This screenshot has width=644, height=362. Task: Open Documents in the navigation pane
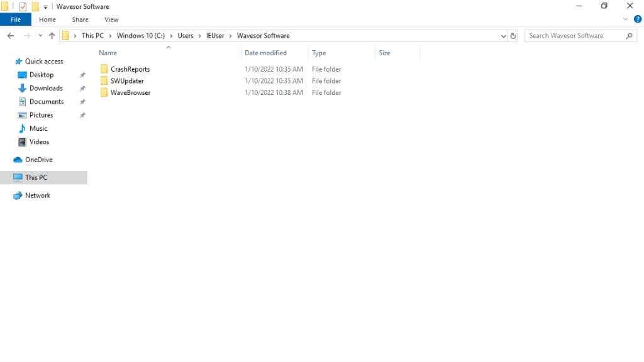pos(47,101)
